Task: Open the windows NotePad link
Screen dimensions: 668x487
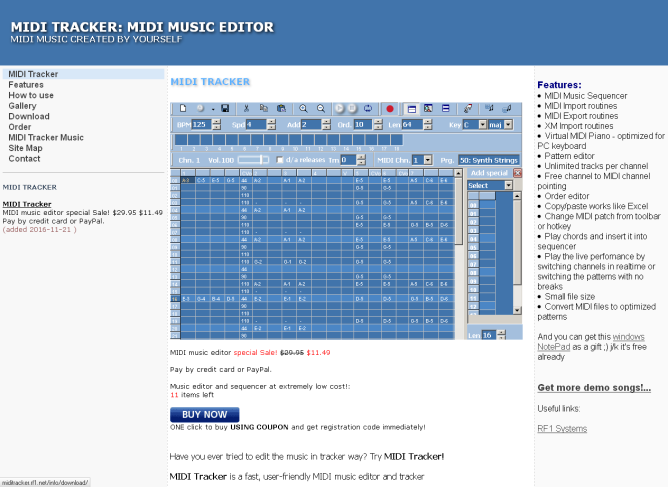Action: 591,342
